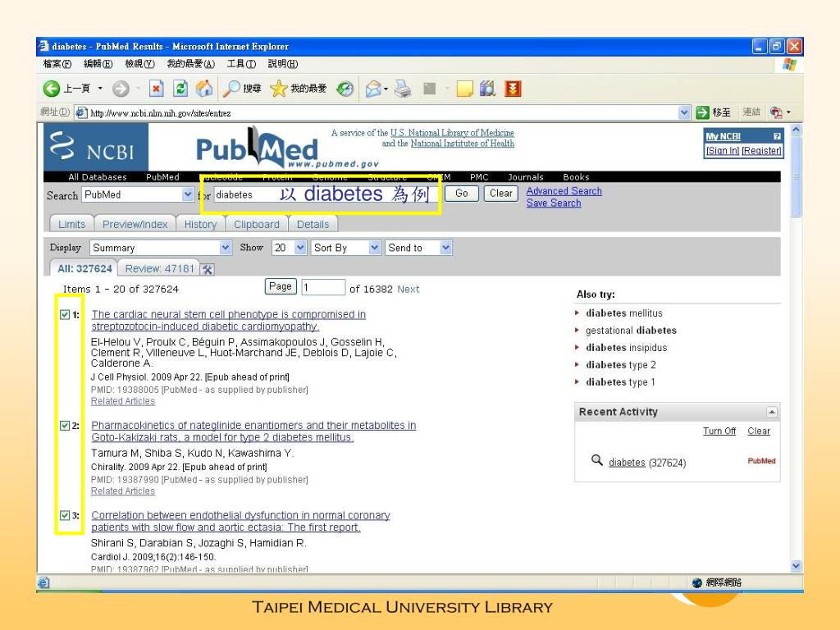Expand the address bar history dropdown

coord(684,112)
